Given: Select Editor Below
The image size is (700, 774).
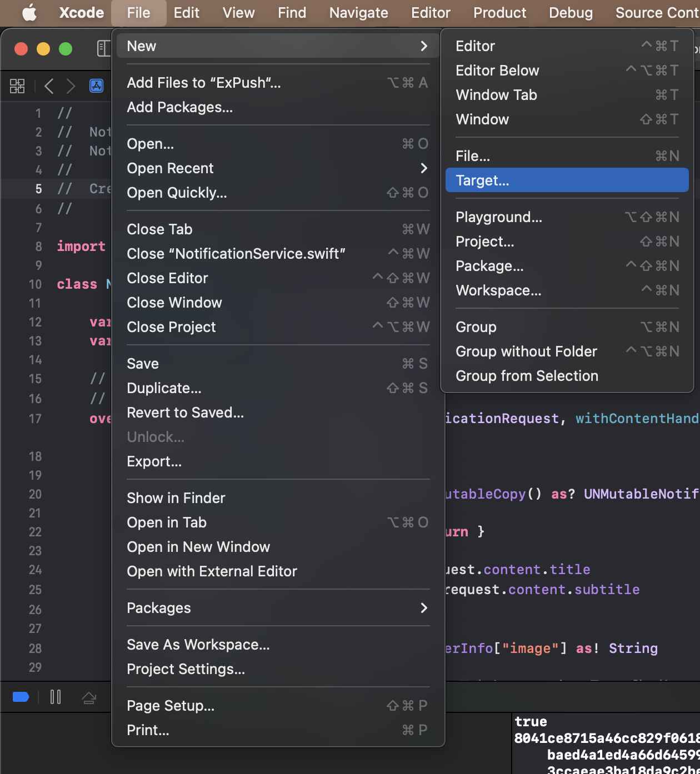Looking at the screenshot, I should [x=567, y=71].
